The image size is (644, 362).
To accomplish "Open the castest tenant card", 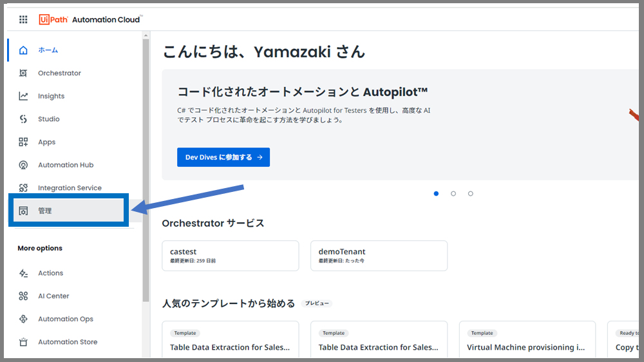I will [231, 256].
